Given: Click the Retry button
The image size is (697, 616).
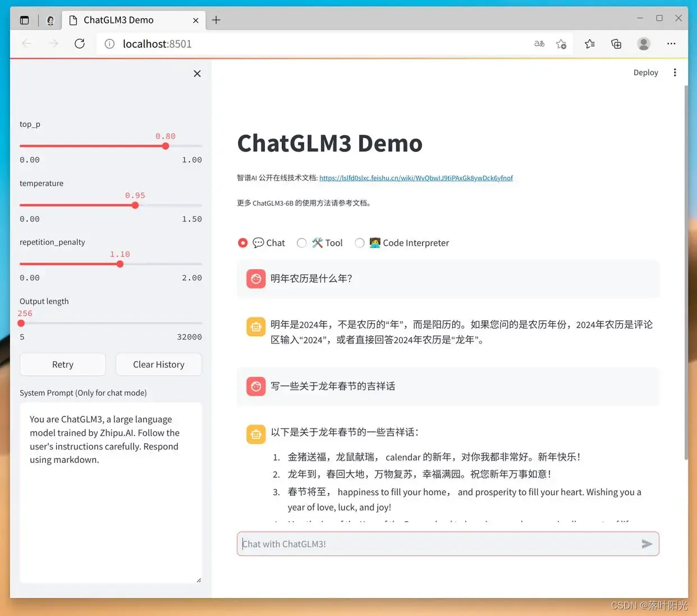Looking at the screenshot, I should tap(63, 365).
